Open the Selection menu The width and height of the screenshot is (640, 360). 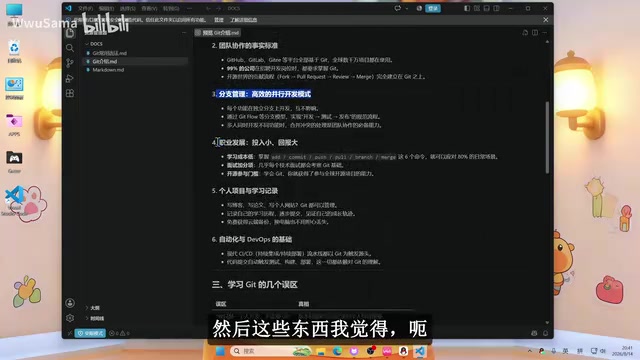point(128,8)
